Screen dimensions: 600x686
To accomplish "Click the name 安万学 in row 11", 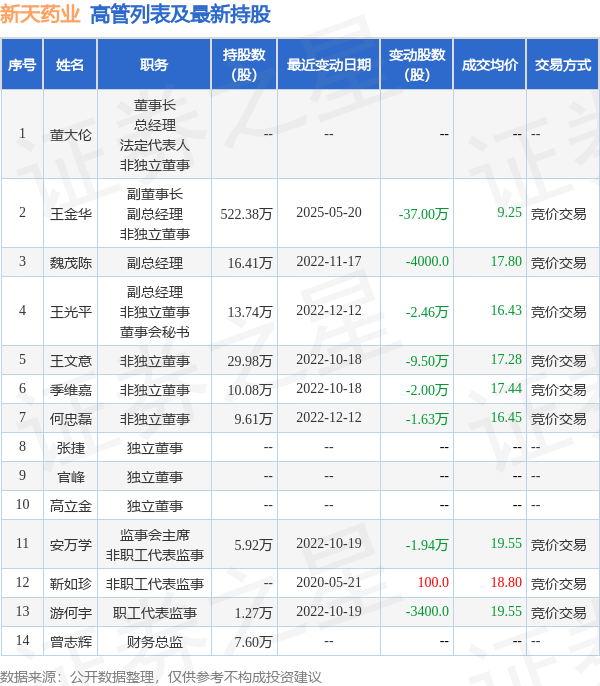I will tap(70, 545).
